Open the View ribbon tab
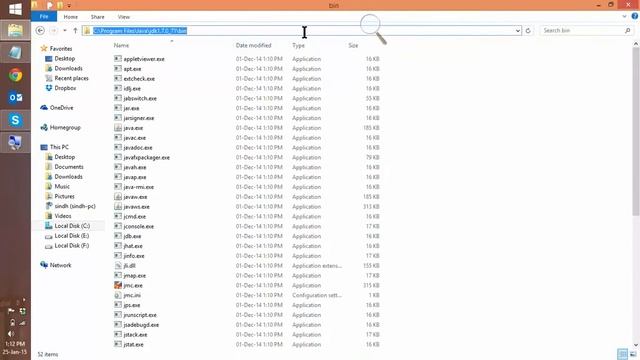The image size is (640, 360). [124, 17]
